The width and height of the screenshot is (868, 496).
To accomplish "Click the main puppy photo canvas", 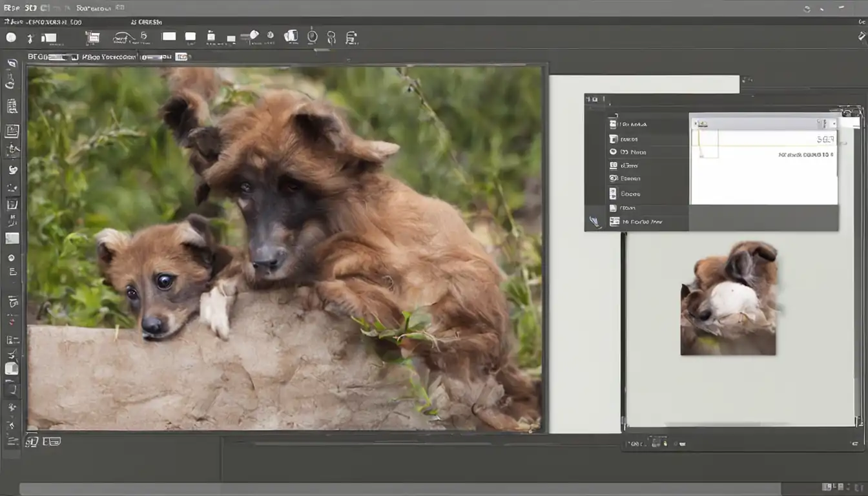I will pyautogui.click(x=284, y=249).
